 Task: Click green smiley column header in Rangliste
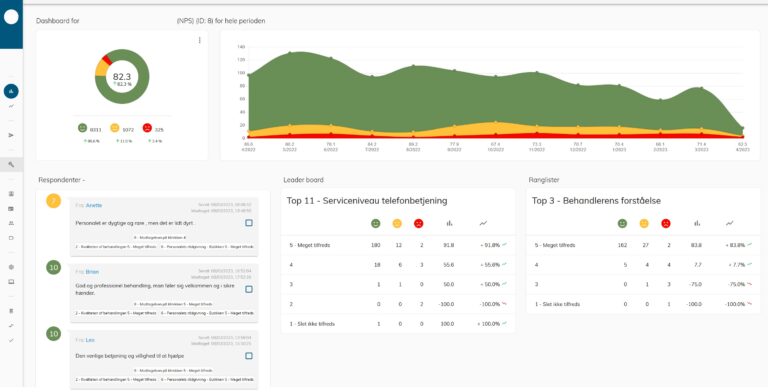(x=622, y=223)
